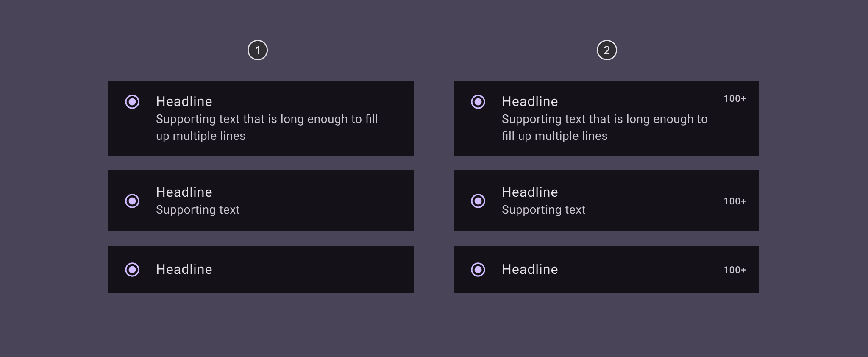Toggle radio button in right two-line item with 100+

pyautogui.click(x=478, y=201)
